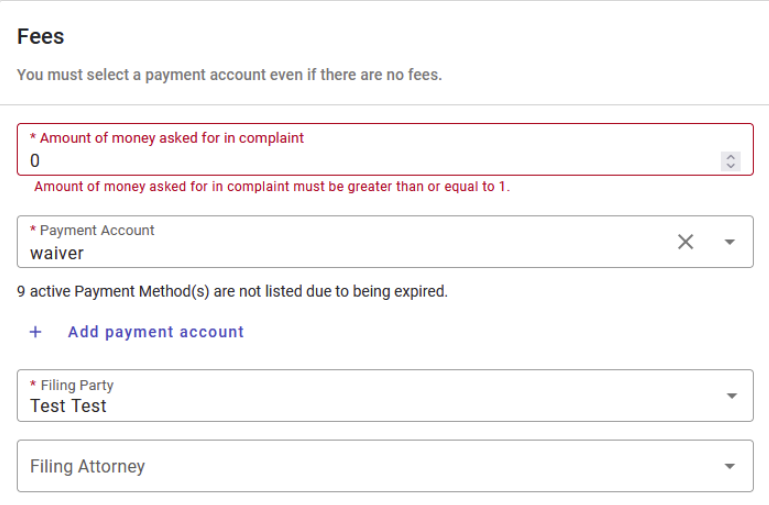
Task: Click the Filing Party field label
Action: click(77, 385)
